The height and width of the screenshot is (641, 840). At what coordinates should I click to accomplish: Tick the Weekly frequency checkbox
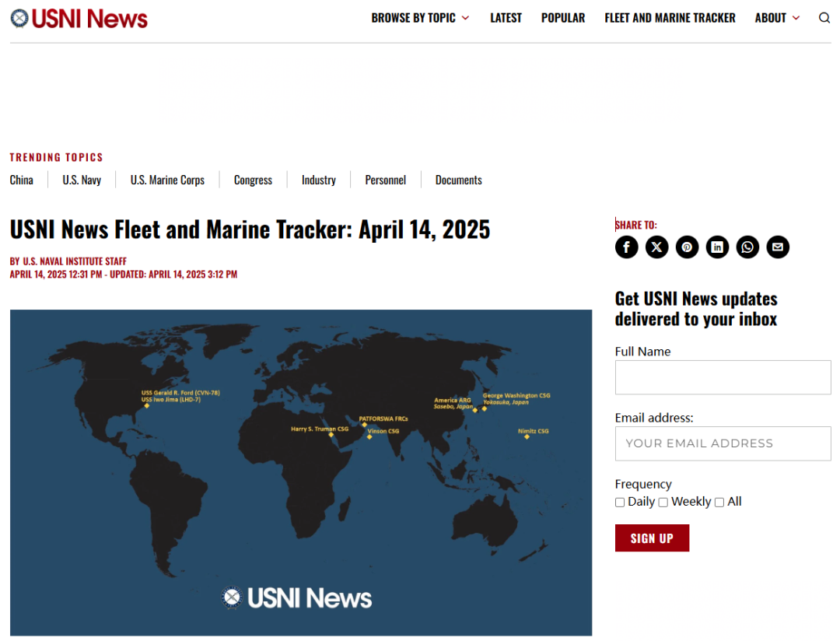coord(663,503)
